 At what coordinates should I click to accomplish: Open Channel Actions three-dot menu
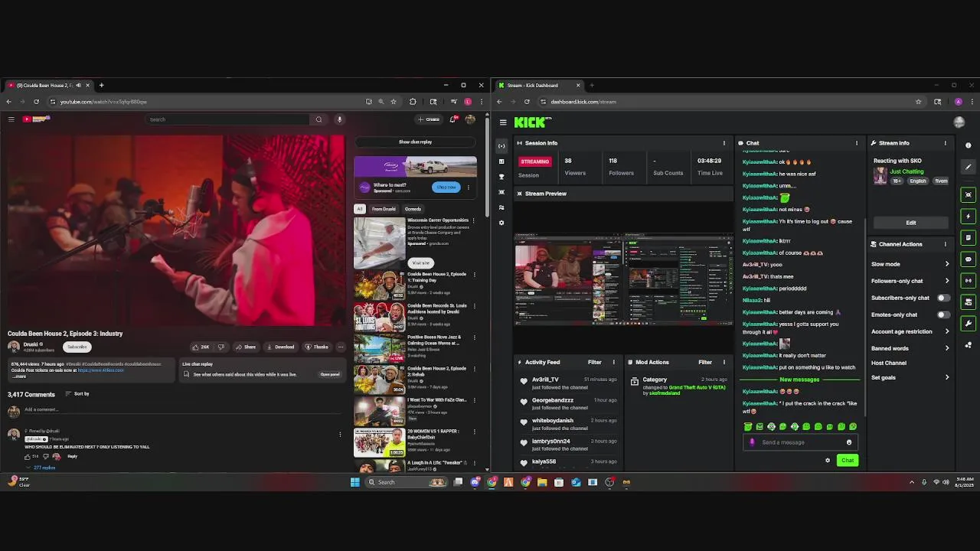pos(945,244)
